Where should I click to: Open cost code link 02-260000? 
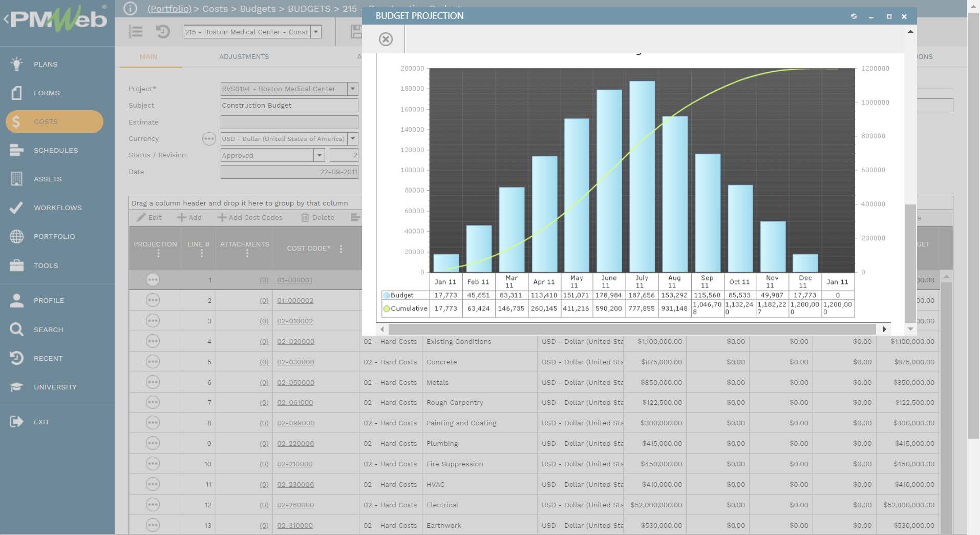[295, 505]
